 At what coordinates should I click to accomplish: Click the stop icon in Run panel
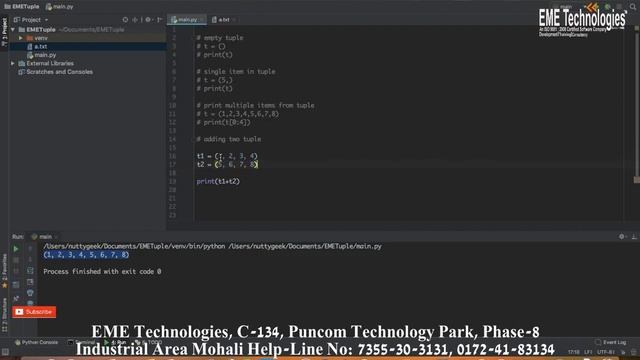tap(16, 260)
